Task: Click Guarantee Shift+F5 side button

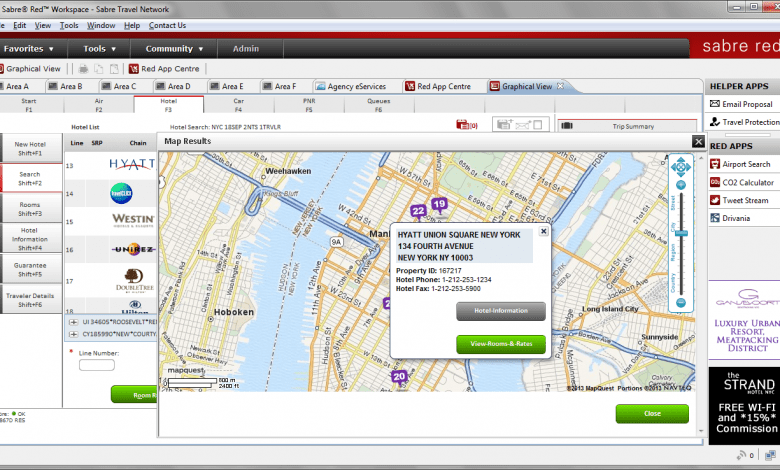Action: [x=30, y=269]
